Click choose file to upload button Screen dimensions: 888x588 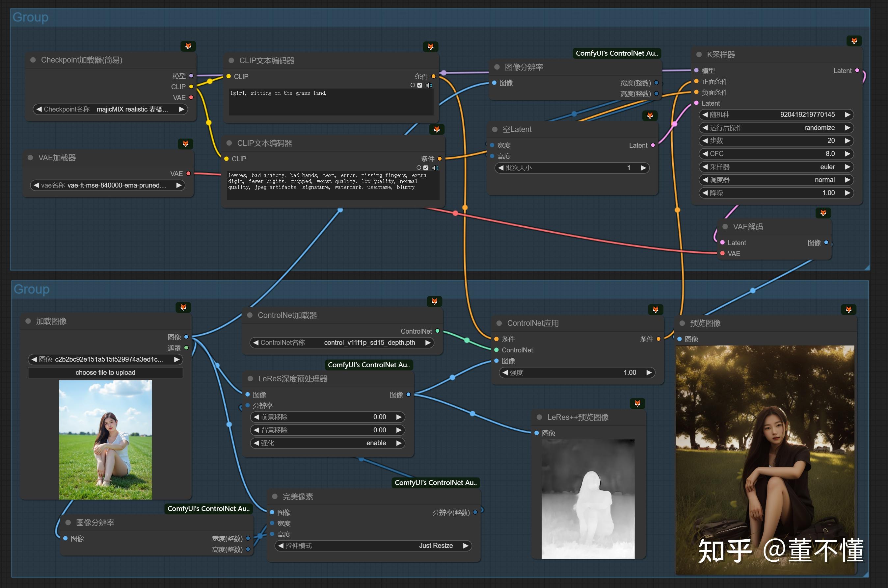pyautogui.click(x=105, y=372)
